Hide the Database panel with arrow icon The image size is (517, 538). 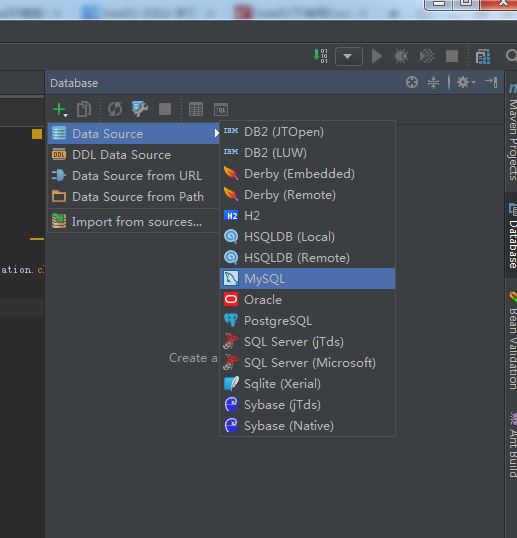491,82
